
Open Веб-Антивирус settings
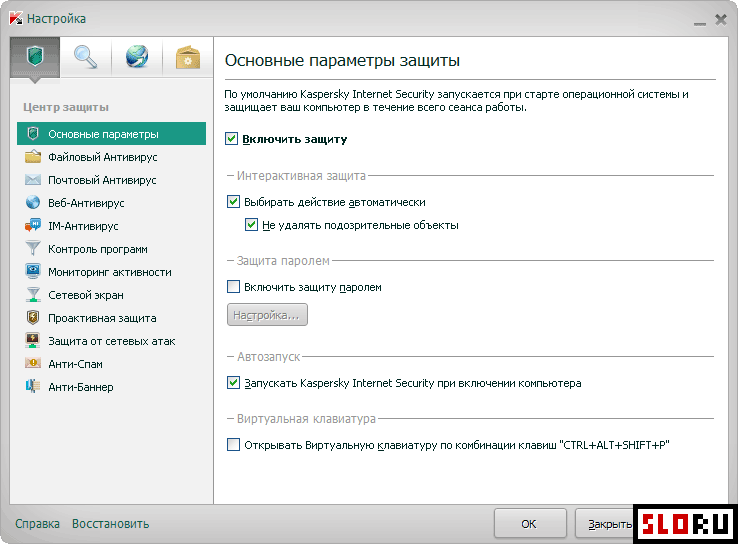point(111,203)
